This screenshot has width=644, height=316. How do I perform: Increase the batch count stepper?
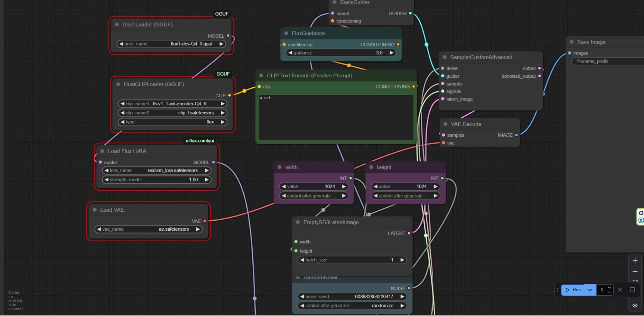(x=609, y=287)
